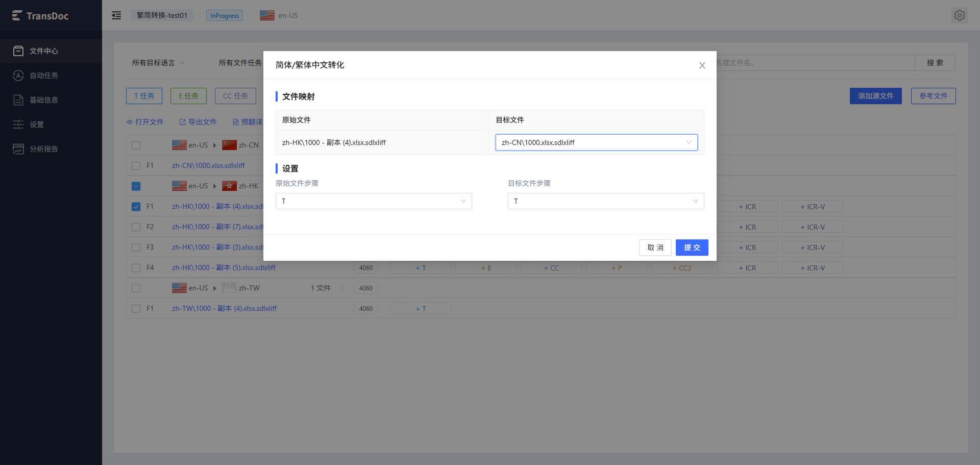Image resolution: width=980 pixels, height=465 pixels.
Task: Open the 目标文件 zh-CN\1000.xlsx.sdlxliff dropdown
Action: click(596, 142)
